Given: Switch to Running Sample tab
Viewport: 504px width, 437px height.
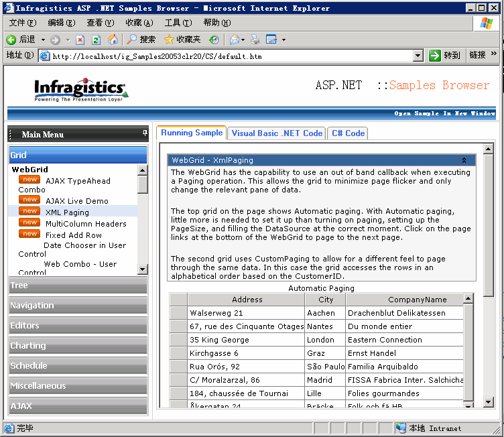Looking at the screenshot, I should (x=192, y=133).
